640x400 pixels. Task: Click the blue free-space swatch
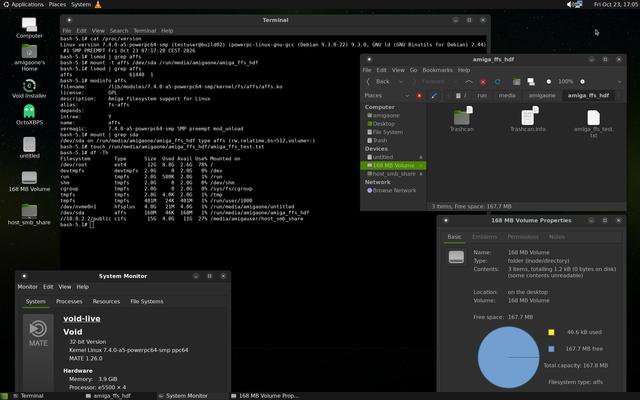click(x=551, y=349)
